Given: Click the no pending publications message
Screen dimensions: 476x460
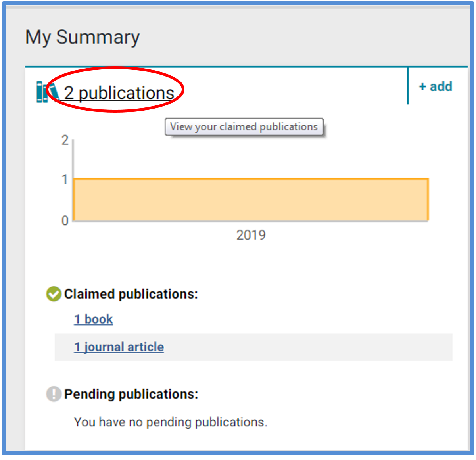Looking at the screenshot, I should coord(171,422).
